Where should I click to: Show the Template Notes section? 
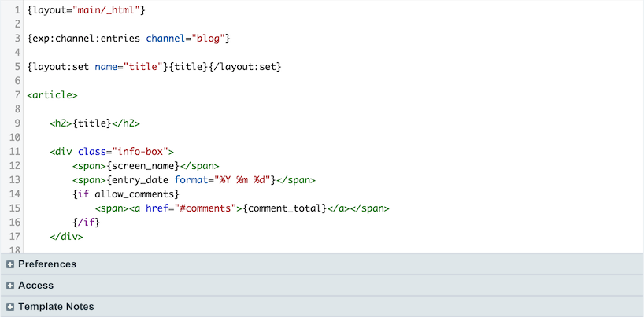[x=56, y=307]
